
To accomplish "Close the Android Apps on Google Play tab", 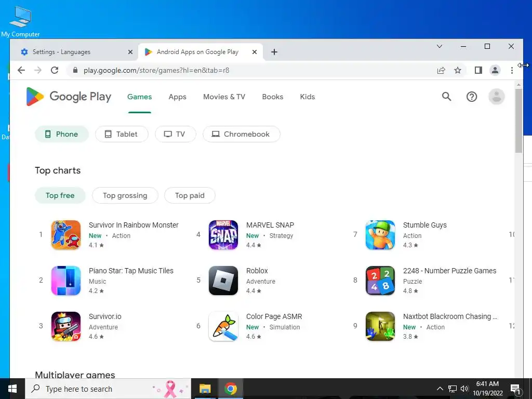I will (x=255, y=52).
